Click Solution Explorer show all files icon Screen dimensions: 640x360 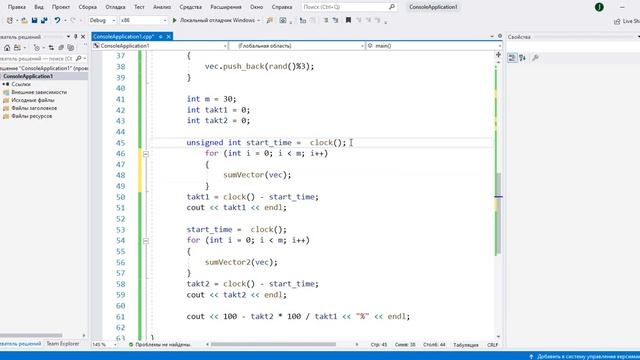point(71,48)
